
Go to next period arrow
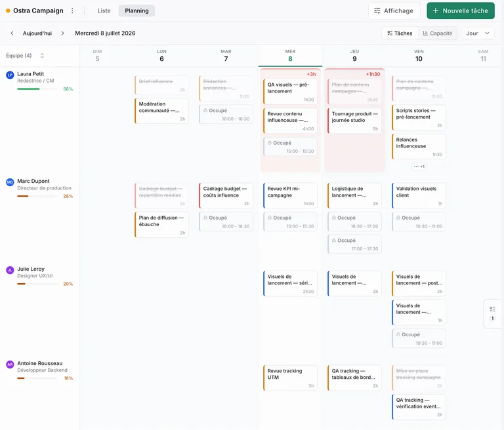(62, 33)
